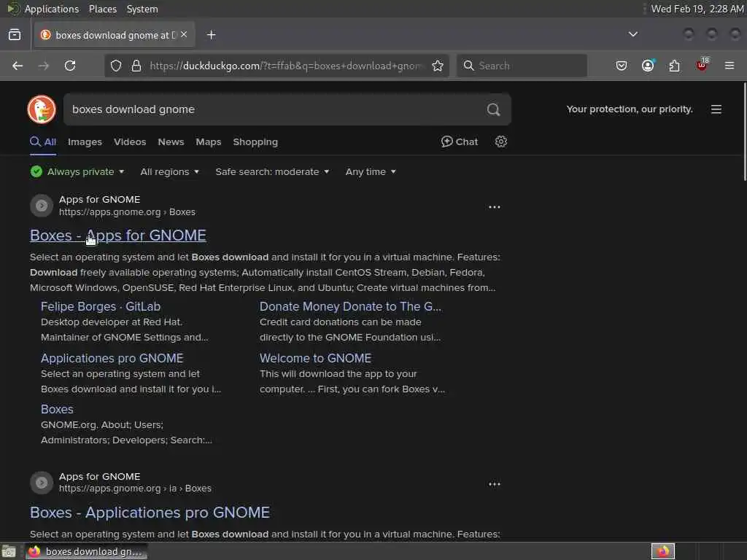
Task: Open the Donate Money Donate to The G... link
Action: (350, 306)
